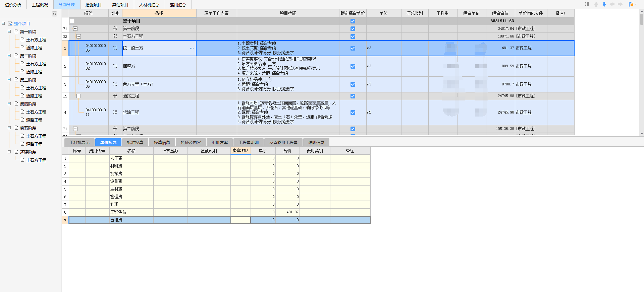Select 土石方工程 under 还建阶段 in tree
The width and height of the screenshot is (644, 292).
36,160
